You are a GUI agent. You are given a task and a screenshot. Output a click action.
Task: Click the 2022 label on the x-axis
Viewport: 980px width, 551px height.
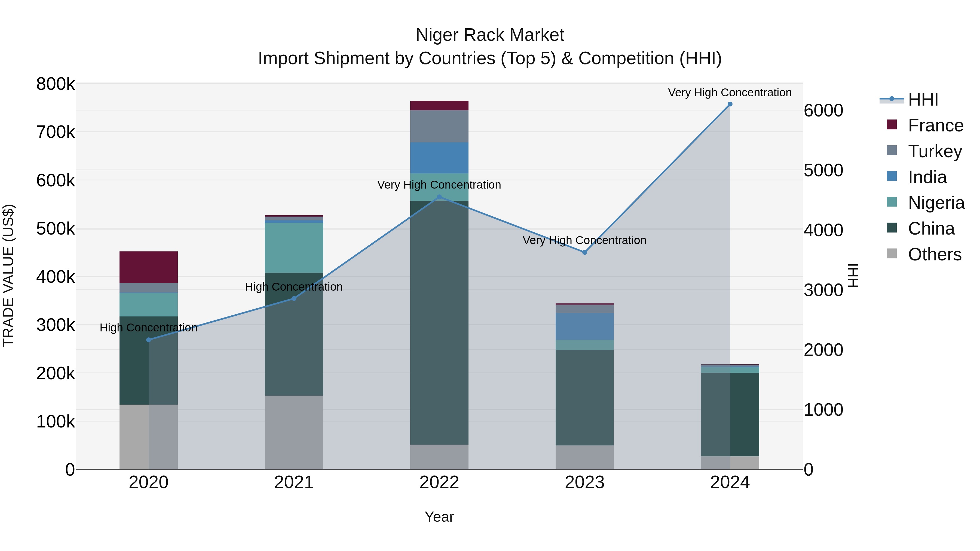pos(439,482)
